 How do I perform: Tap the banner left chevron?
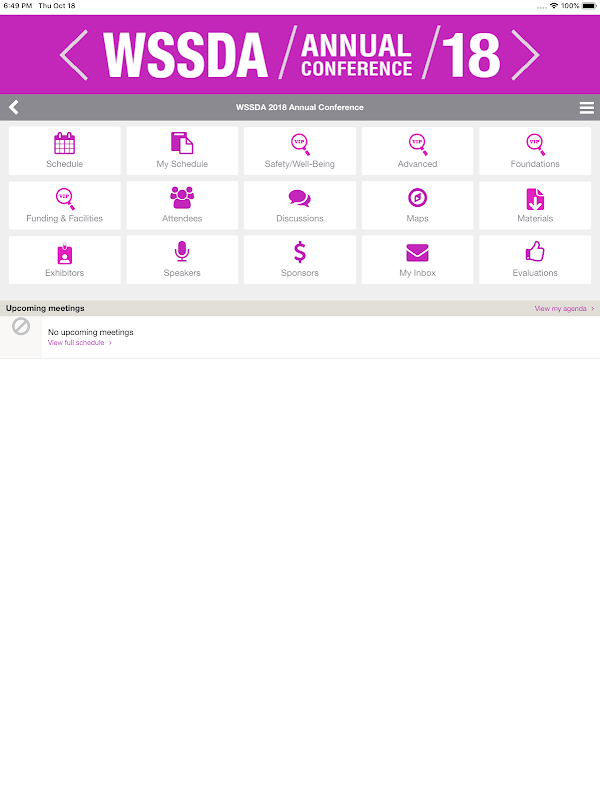[74, 55]
